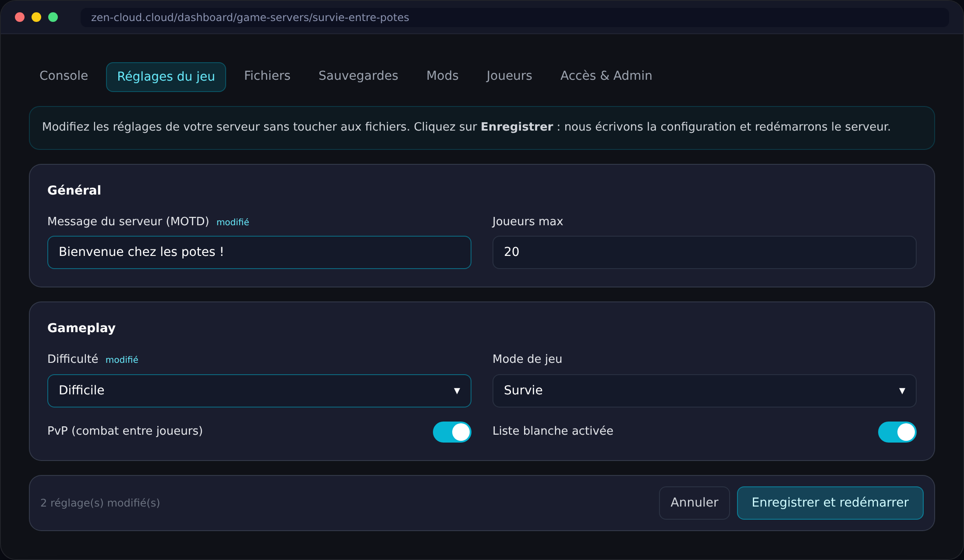964x560 pixels.
Task: Click the "Joueurs max" label
Action: coord(528,221)
